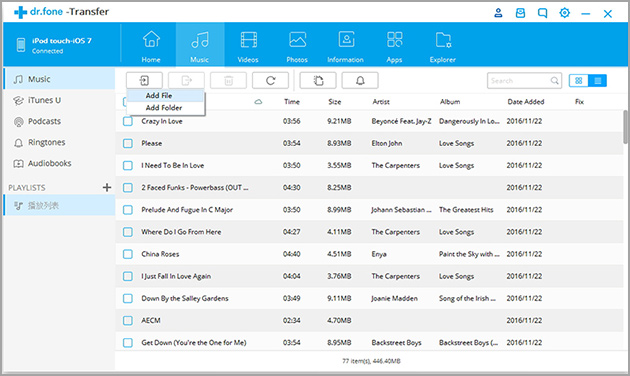This screenshot has height=376, width=630.
Task: Expand the Add music dropdown button
Action: point(144,81)
